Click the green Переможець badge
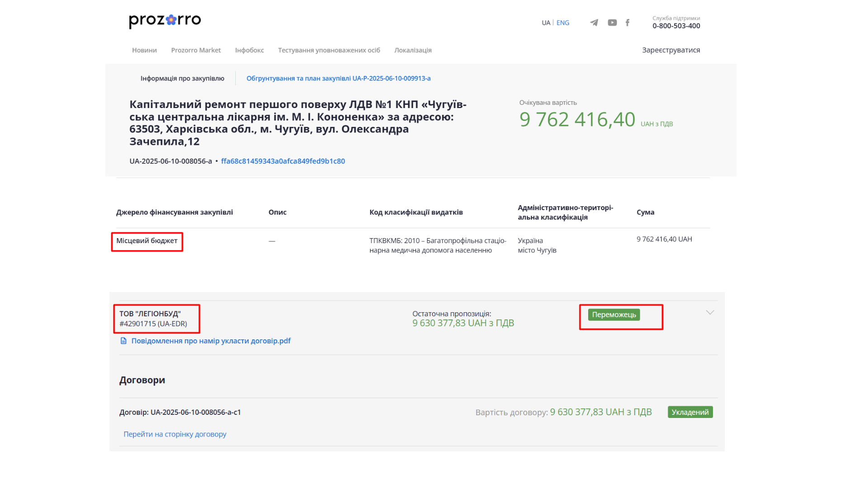The image size is (868, 488). point(614,314)
